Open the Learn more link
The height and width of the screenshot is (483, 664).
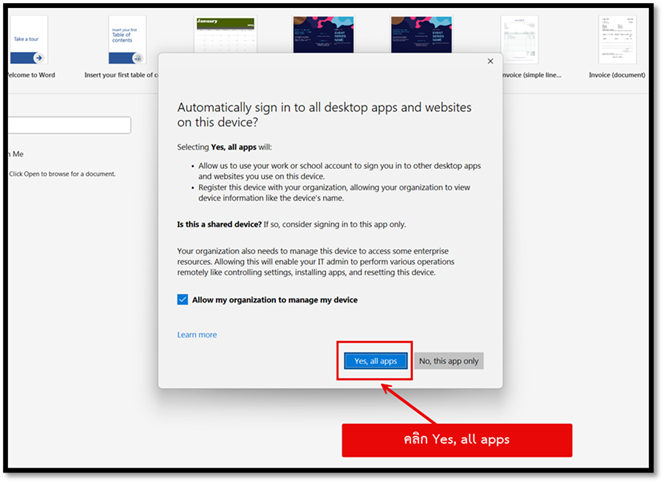[197, 335]
